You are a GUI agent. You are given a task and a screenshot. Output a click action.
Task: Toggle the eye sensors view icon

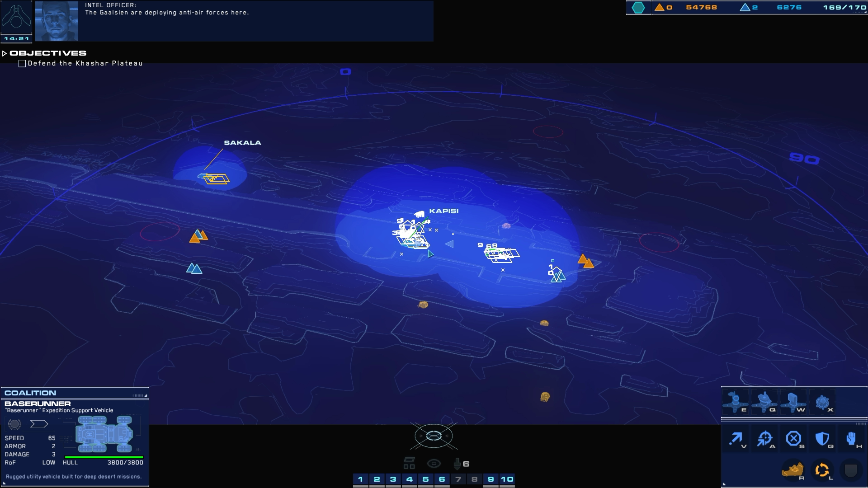434,464
